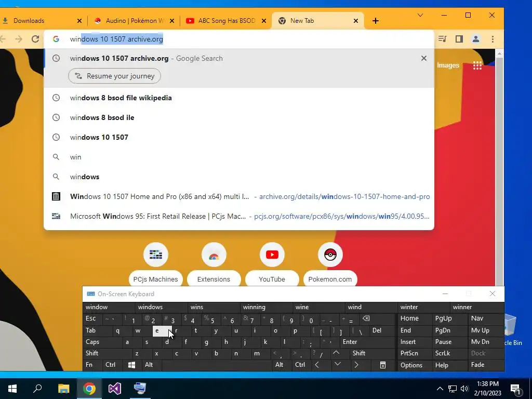Remove the top suggestion with X button
Screen dimensions: 532x399
[x=424, y=58]
